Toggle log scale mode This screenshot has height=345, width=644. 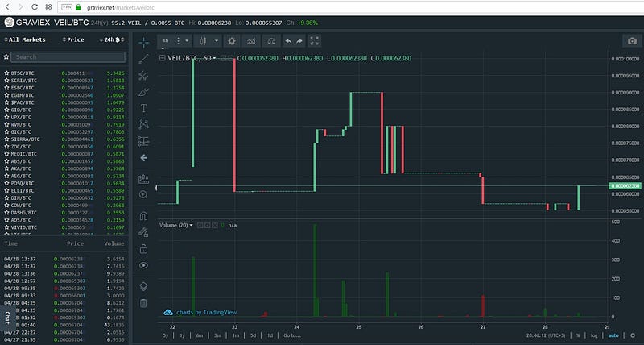tap(594, 335)
